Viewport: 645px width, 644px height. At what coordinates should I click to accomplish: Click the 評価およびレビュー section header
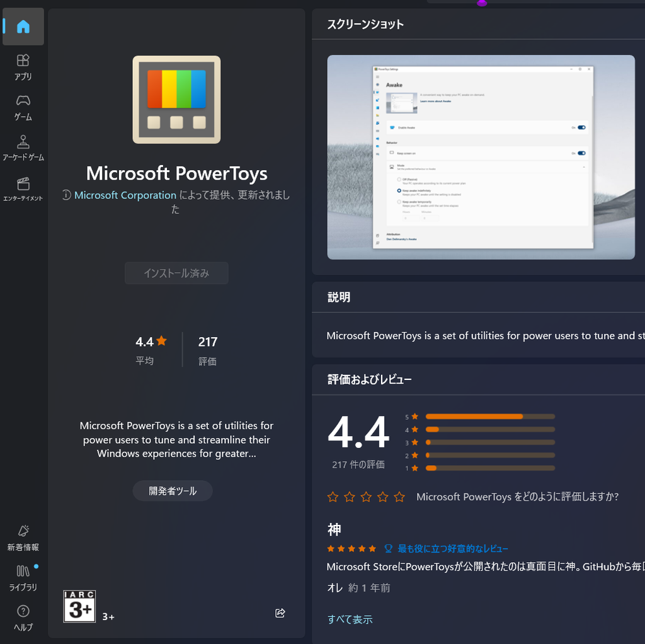(x=369, y=379)
